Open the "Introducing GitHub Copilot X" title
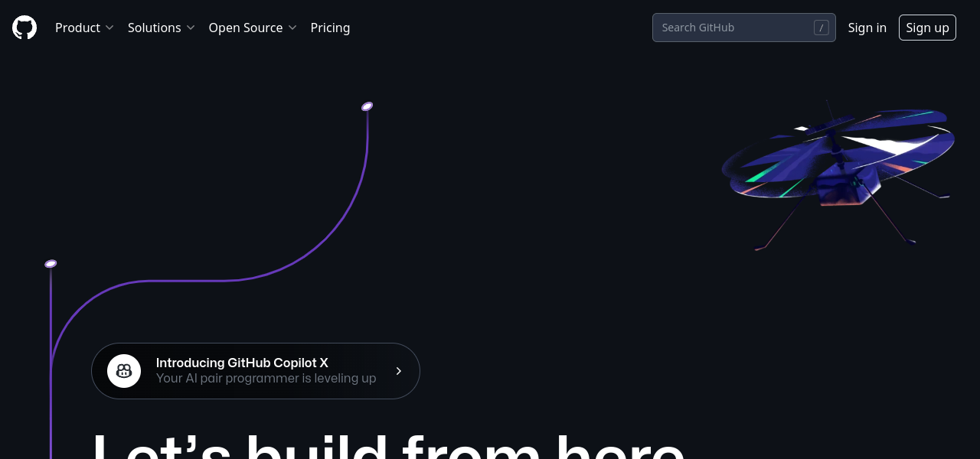 (242, 363)
